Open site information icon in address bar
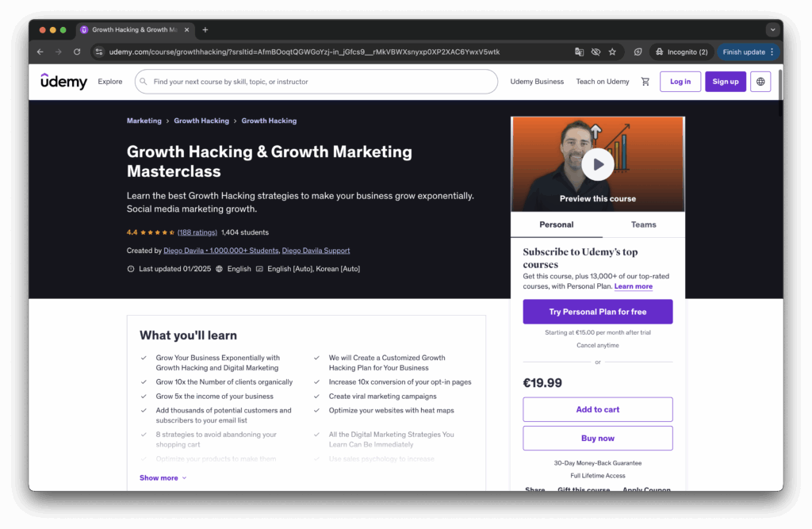The image size is (812, 529). [99, 52]
